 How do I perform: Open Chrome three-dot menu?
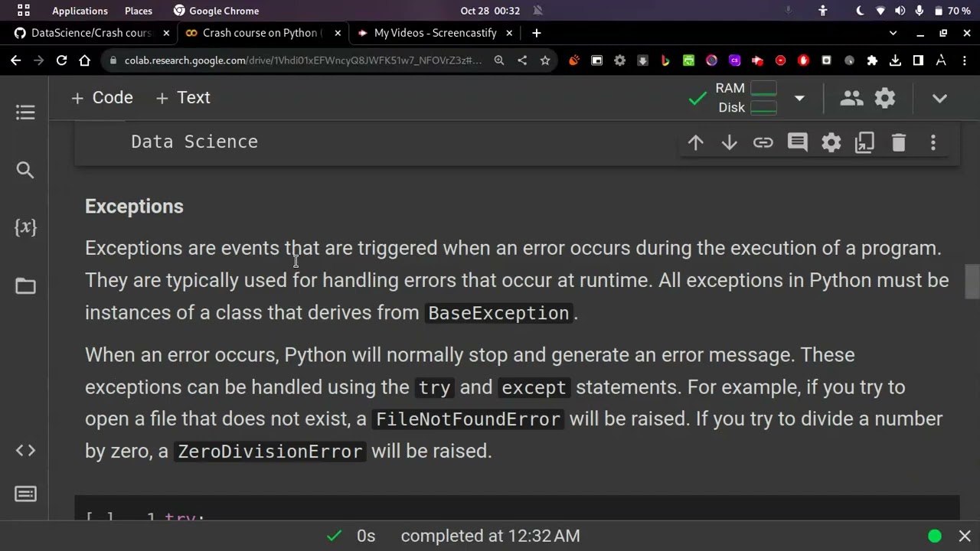coord(964,60)
